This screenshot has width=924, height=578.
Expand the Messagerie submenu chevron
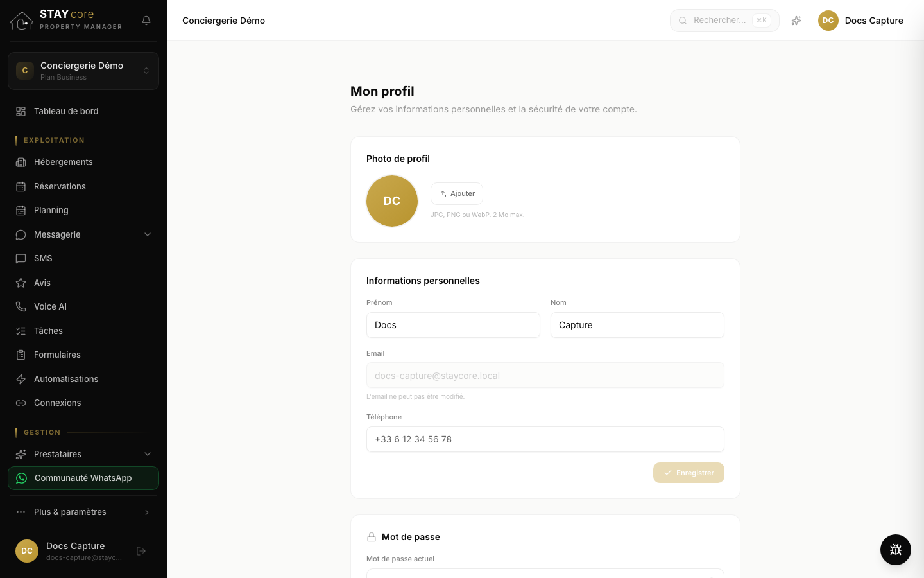coord(148,235)
